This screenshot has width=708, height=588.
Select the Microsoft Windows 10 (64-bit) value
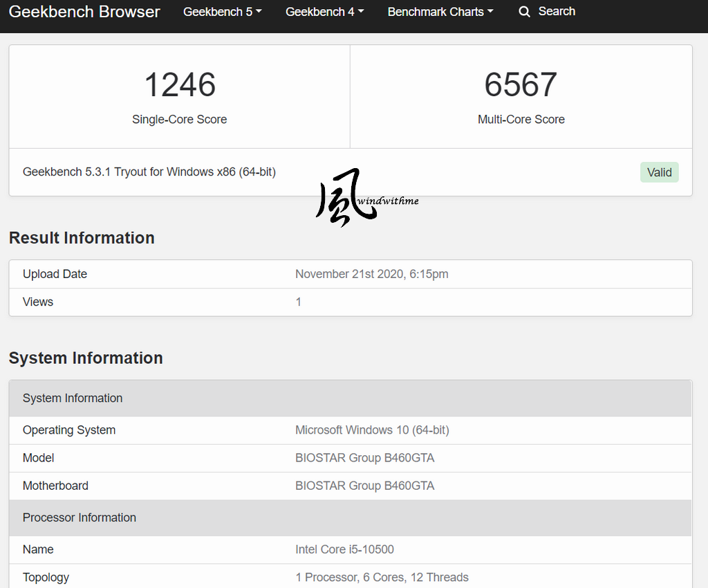[372, 430]
